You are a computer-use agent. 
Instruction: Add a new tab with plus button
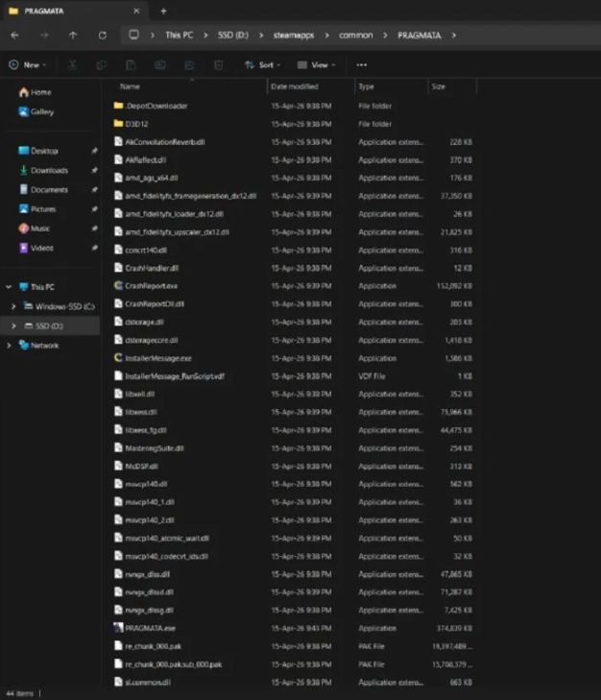point(163,12)
